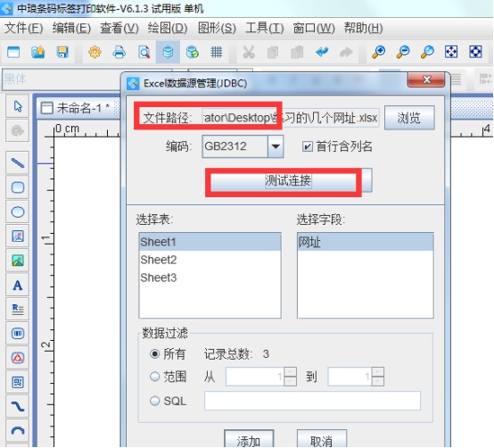Open the 工具(T) menu
The image size is (494, 448).
pos(265,28)
